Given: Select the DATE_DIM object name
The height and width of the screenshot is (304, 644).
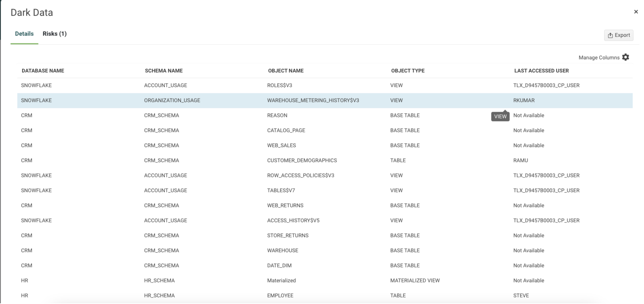Looking at the screenshot, I should pyautogui.click(x=279, y=265).
